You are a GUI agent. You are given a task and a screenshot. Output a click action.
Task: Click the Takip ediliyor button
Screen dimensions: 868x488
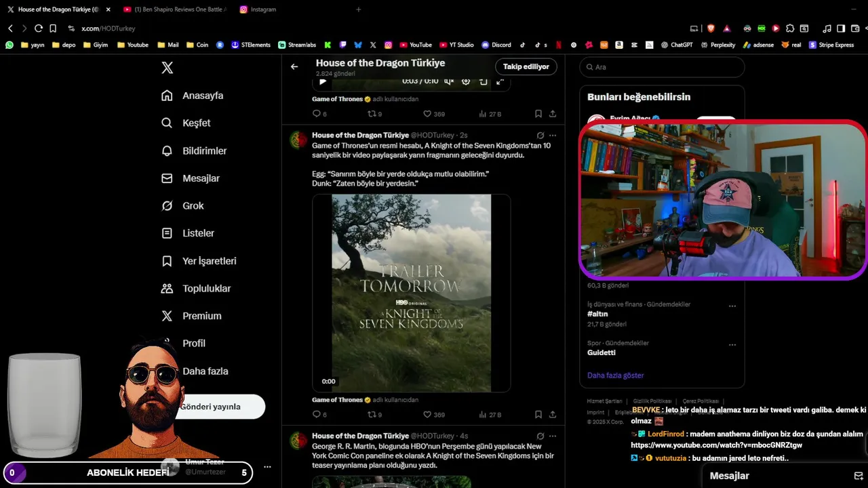[526, 66]
